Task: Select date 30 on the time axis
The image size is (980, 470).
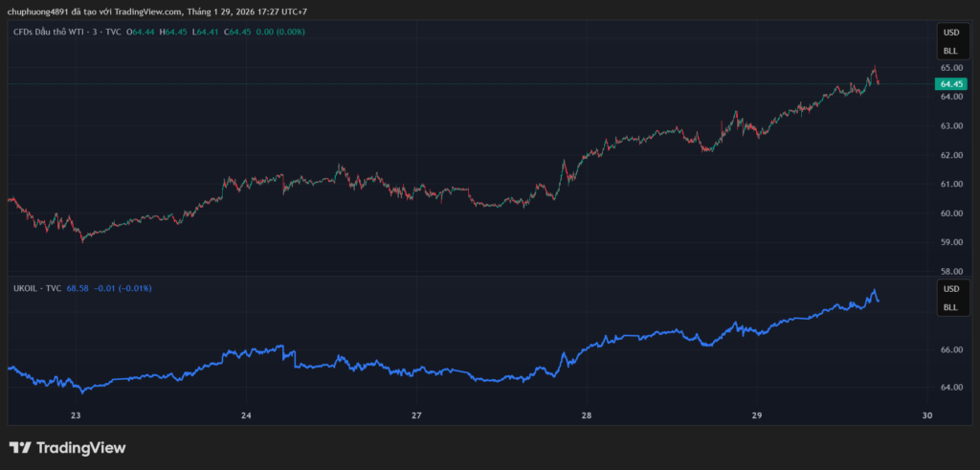Action: [x=925, y=415]
